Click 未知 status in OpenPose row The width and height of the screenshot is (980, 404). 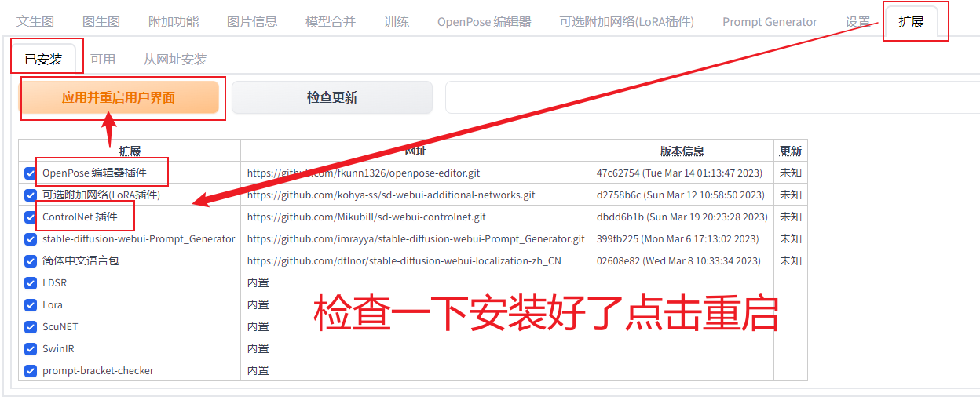click(x=791, y=173)
